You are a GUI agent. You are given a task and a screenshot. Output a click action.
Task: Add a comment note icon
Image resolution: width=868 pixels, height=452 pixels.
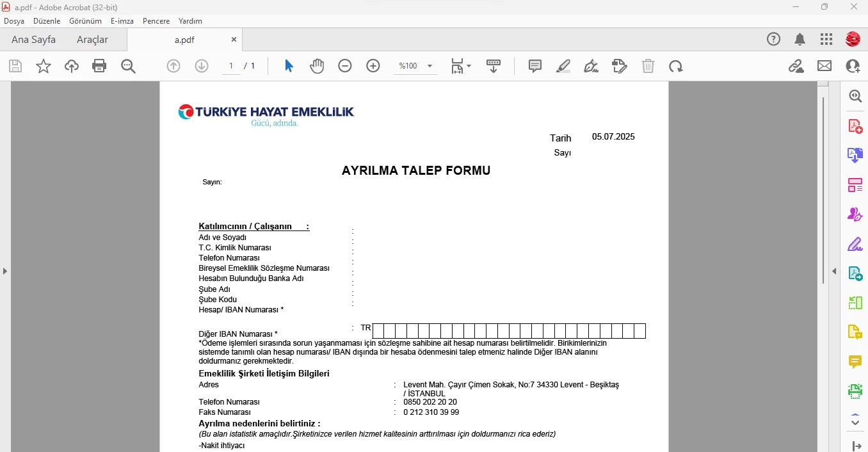click(535, 66)
